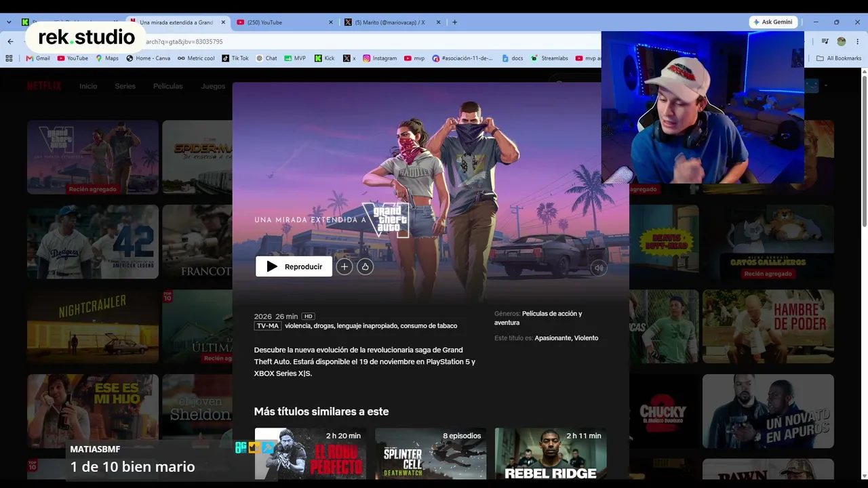The height and width of the screenshot is (488, 868).
Task: Open Rebel Ridge similar title
Action: (x=551, y=453)
